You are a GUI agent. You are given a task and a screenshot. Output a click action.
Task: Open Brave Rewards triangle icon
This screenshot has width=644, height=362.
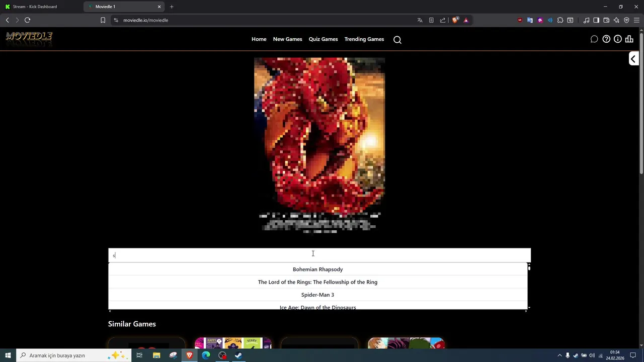point(466,20)
